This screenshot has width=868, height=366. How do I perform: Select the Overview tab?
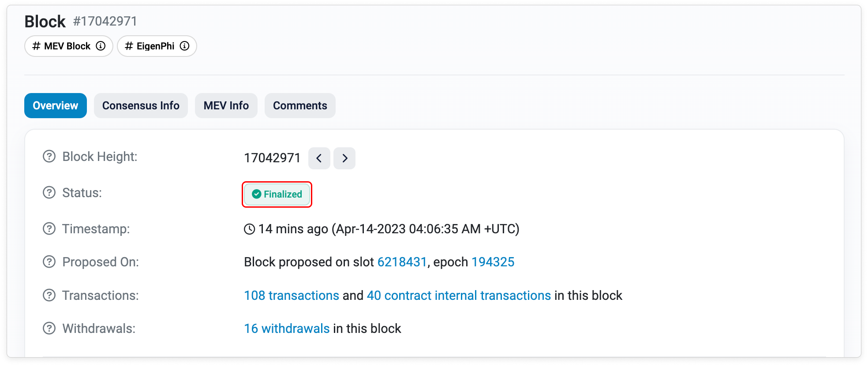point(56,106)
